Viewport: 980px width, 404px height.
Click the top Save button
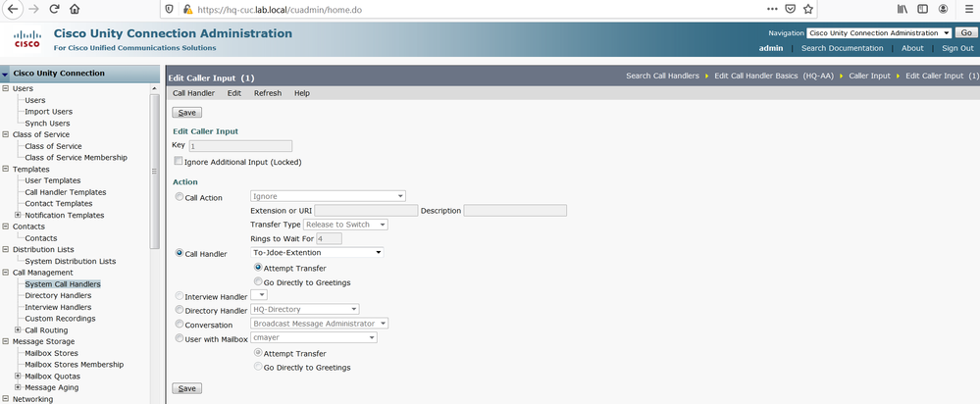[x=186, y=113]
